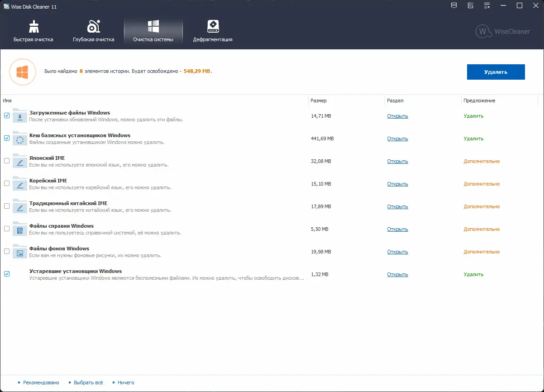
Task: Uncheck Загруженные файлы Windows checkbox
Action: coord(7,115)
